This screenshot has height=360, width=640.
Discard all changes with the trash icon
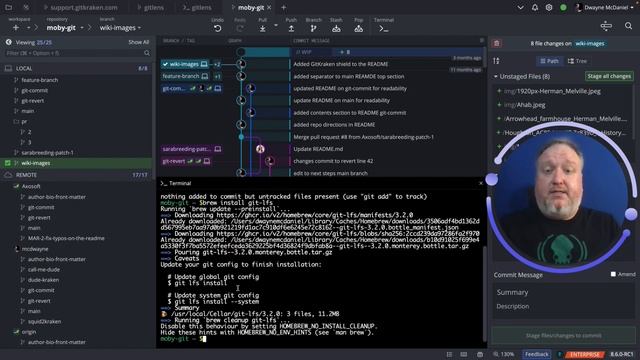coord(497,43)
